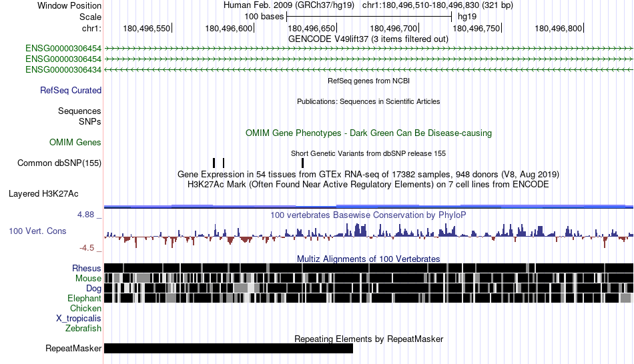Screen dimensions: 634x364
Task: Click the first dbSNP variant tick mark
Action: click(214, 163)
